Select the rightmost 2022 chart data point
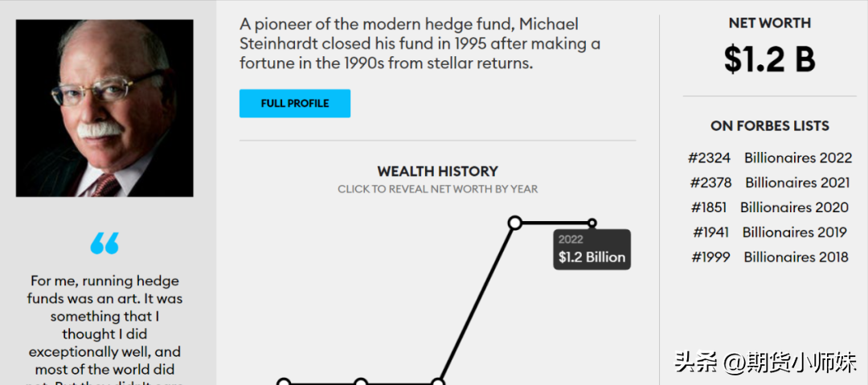This screenshot has height=385, width=868. pyautogui.click(x=592, y=223)
